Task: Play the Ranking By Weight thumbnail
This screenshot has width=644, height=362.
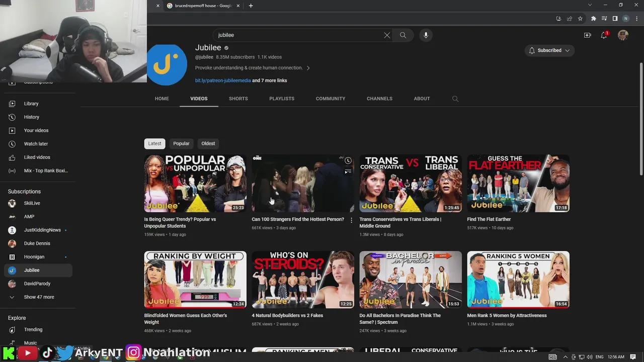Action: pyautogui.click(x=195, y=280)
